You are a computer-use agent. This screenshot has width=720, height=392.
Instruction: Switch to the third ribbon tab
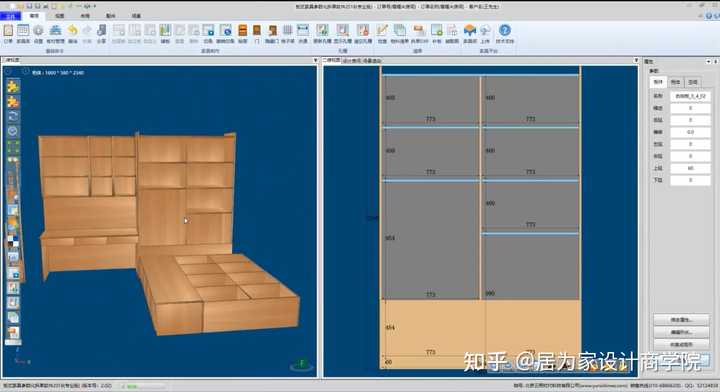click(x=60, y=16)
